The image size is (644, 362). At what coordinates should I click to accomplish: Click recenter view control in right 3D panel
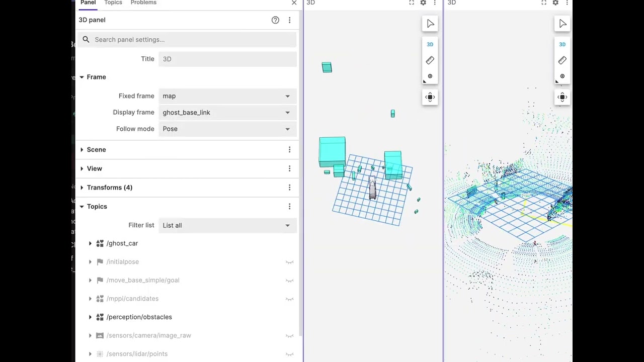[x=562, y=98]
